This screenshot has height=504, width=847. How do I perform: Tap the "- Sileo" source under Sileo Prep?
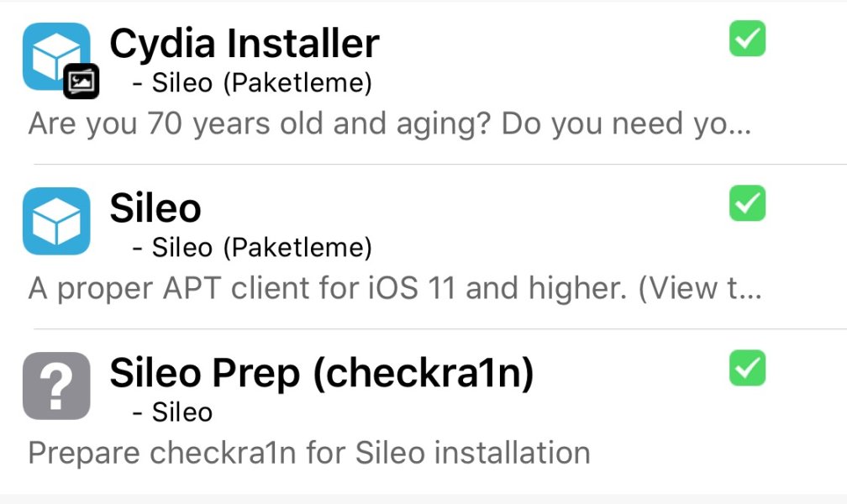coord(172,412)
